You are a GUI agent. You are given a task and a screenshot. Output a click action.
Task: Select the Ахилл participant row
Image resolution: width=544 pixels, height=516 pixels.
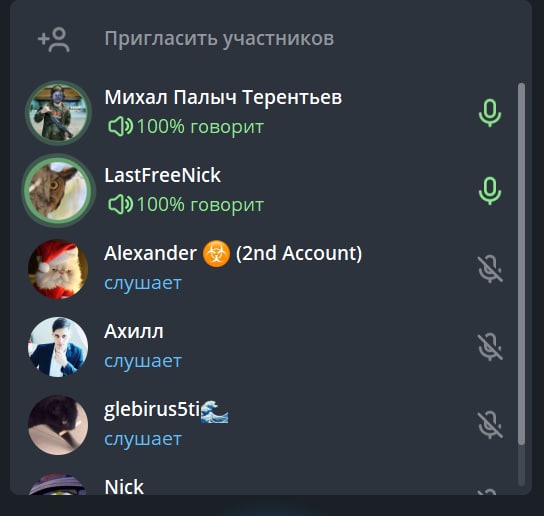[265, 347]
